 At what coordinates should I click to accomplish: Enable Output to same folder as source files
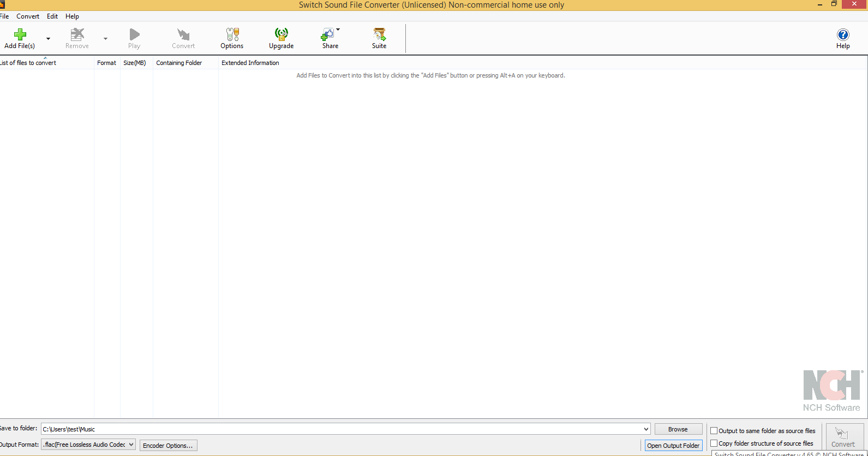pyautogui.click(x=714, y=431)
